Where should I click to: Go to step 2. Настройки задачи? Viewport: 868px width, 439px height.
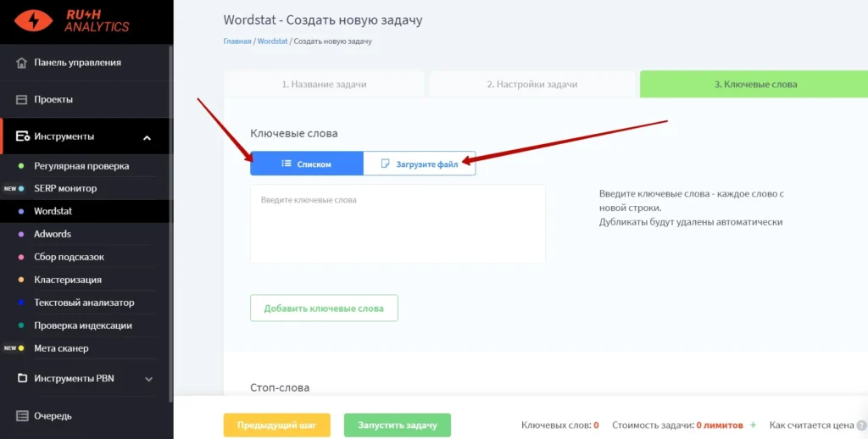click(532, 85)
